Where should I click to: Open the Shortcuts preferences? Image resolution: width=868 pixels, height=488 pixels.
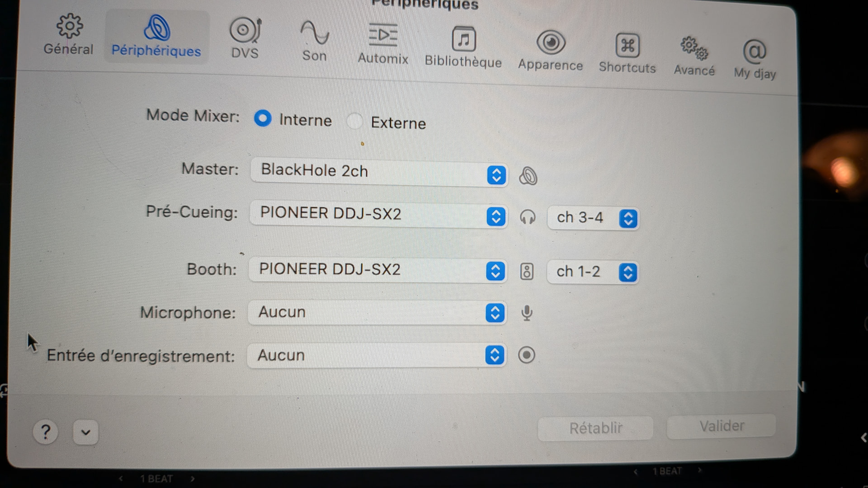point(627,53)
